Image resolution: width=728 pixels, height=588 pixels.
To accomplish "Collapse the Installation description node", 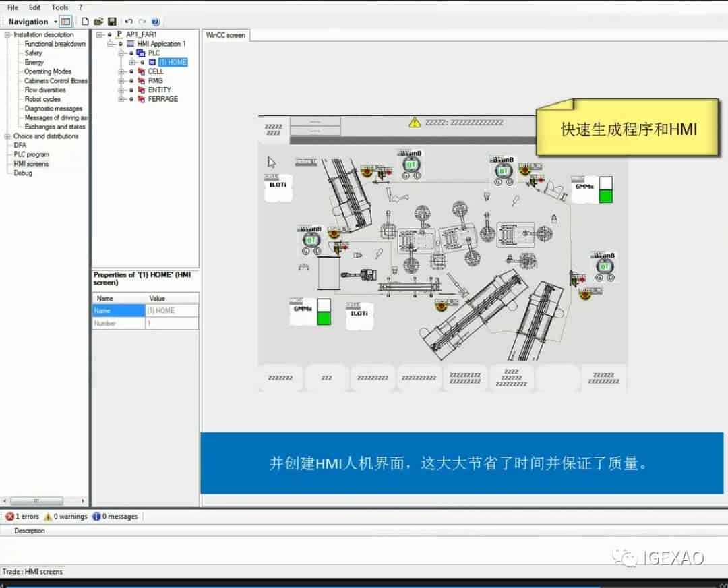I will pos(7,35).
